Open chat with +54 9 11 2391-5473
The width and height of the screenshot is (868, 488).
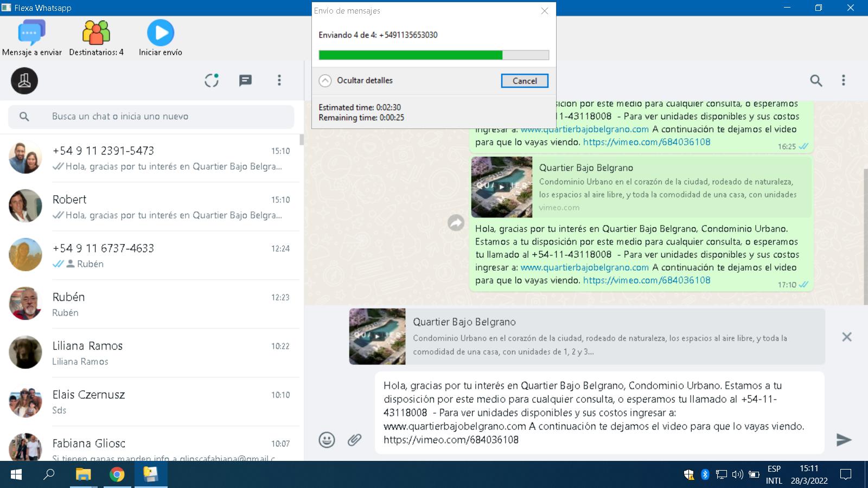tap(150, 158)
